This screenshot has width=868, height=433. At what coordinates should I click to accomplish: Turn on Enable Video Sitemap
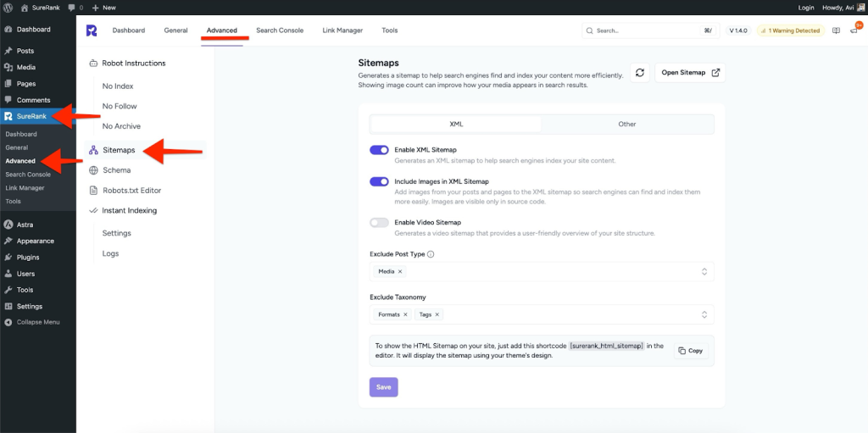click(379, 223)
